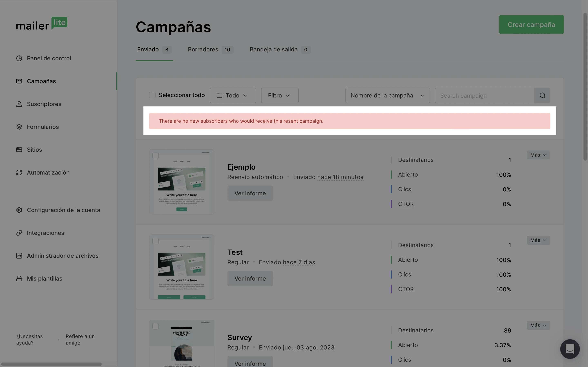
Task: Click Ver informe for Ejemplo campaign
Action: pos(250,193)
